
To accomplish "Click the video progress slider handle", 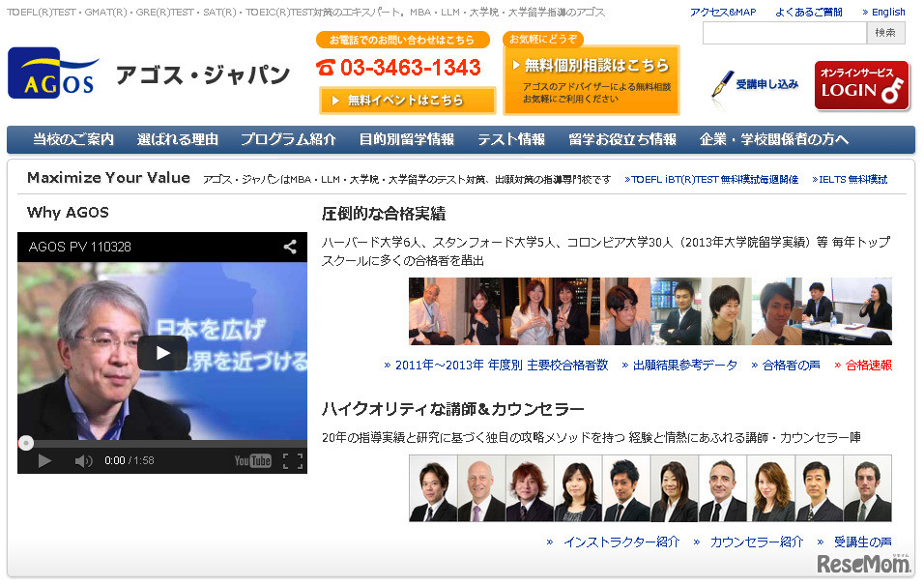I will 26,443.
